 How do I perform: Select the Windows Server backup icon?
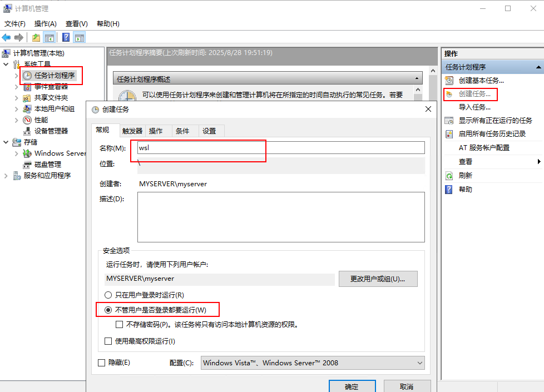(27, 153)
